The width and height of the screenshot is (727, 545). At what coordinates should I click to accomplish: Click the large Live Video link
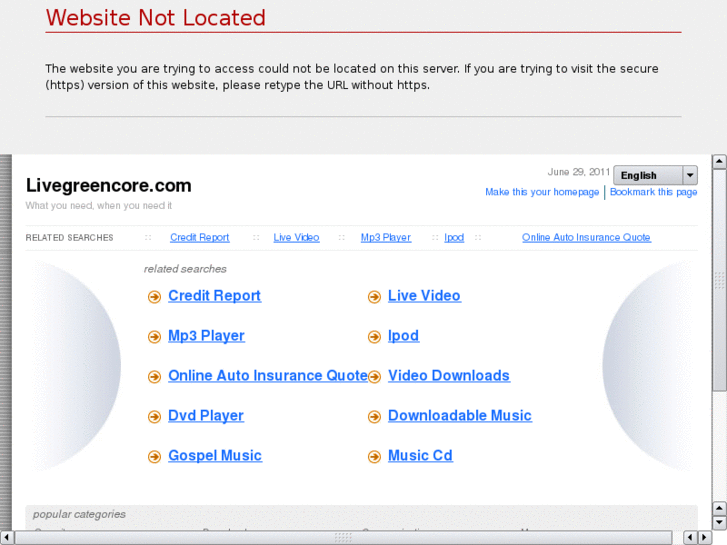424,295
